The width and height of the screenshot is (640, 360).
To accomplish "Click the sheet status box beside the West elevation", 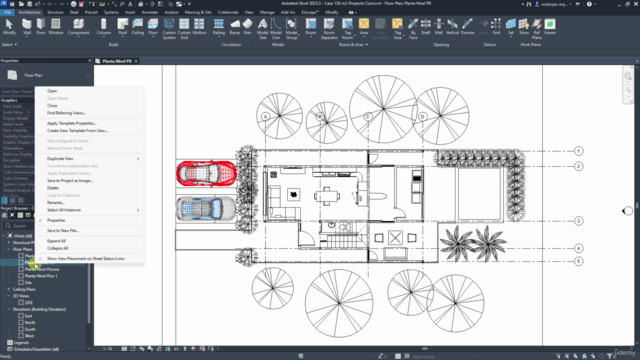I will coord(21,336).
